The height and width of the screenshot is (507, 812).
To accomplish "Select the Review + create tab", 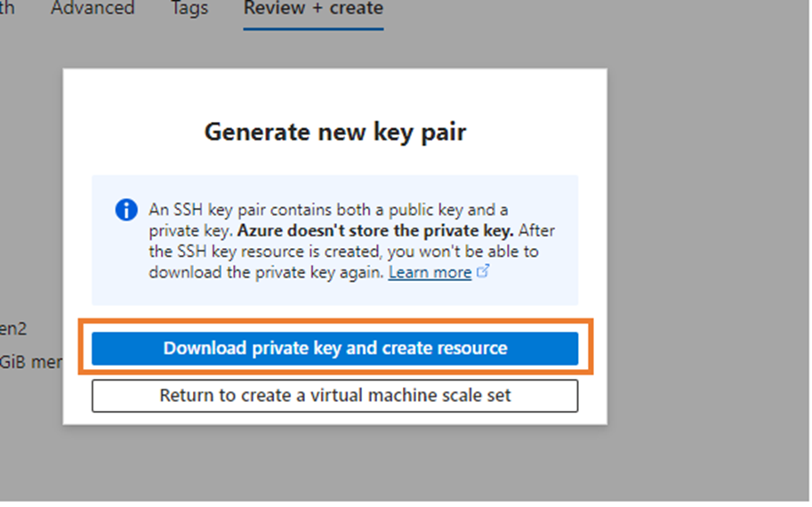I will click(313, 9).
